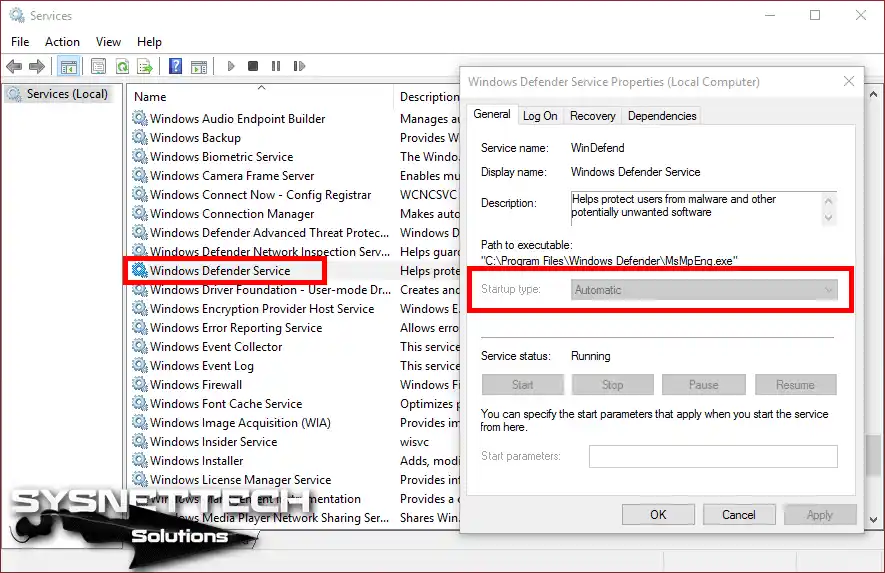Screen dimensions: 885x573
Task: Switch to the General tab
Action: pos(492,114)
